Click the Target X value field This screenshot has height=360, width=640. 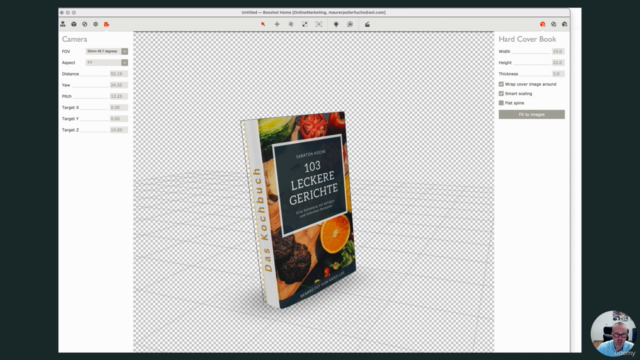119,107
